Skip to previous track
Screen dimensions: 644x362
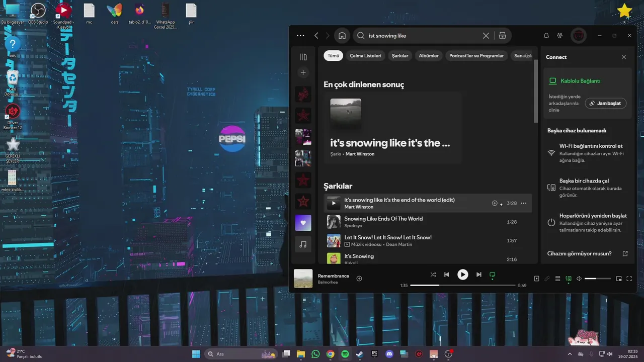pos(447,275)
